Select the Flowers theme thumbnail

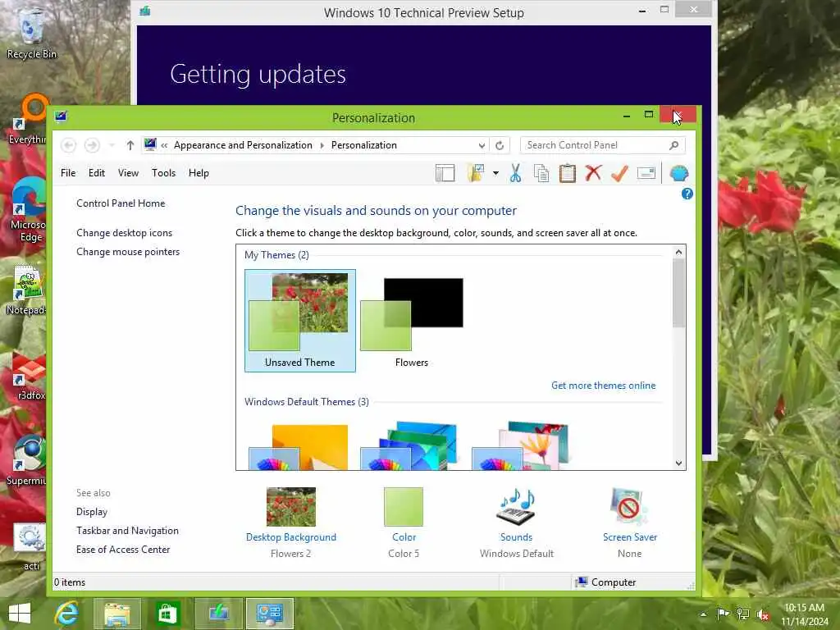[412, 321]
